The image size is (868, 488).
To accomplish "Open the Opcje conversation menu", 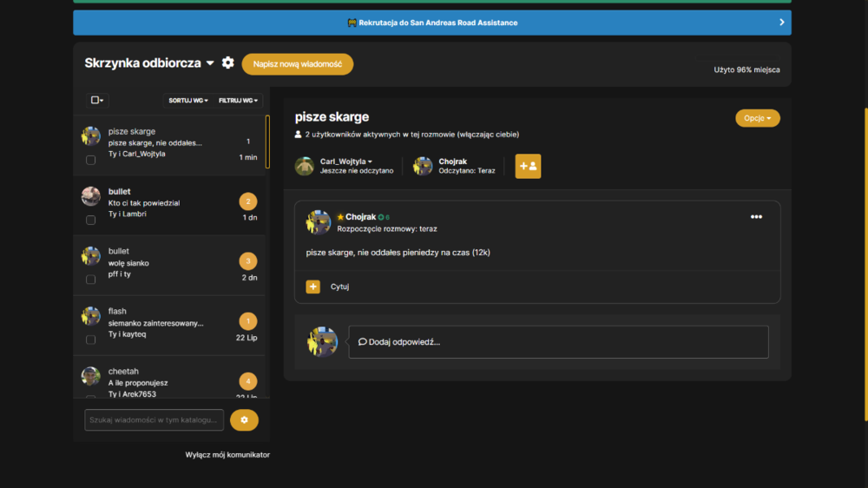I will (757, 118).
